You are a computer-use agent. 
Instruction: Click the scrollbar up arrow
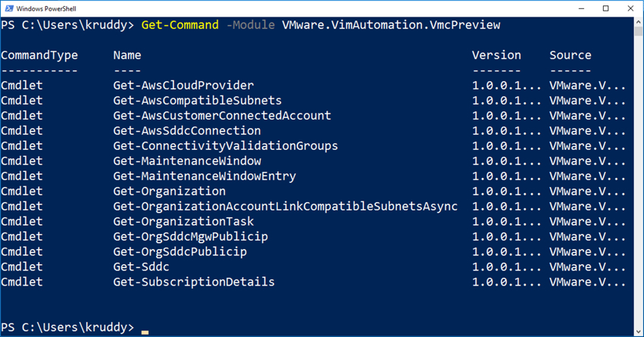[639, 21]
